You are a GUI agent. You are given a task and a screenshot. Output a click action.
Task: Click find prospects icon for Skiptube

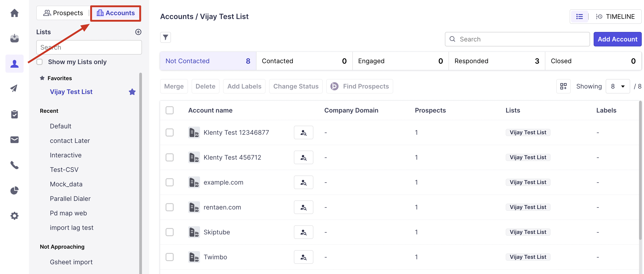(x=303, y=232)
